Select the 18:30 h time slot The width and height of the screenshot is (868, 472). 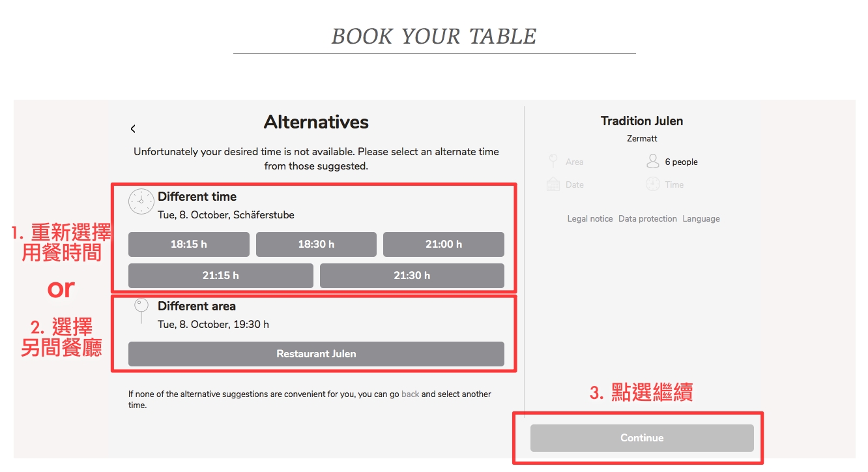(316, 244)
